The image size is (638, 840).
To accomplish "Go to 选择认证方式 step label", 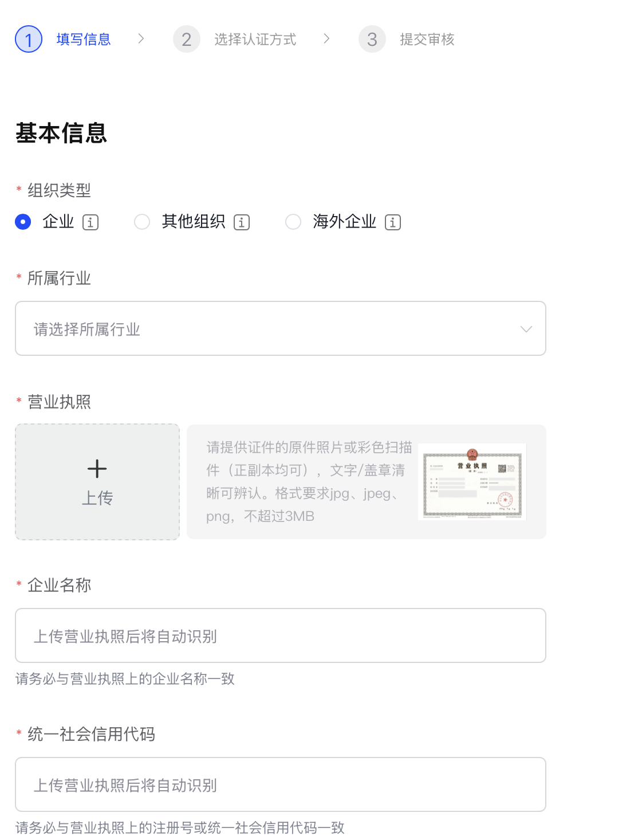I will click(x=255, y=39).
